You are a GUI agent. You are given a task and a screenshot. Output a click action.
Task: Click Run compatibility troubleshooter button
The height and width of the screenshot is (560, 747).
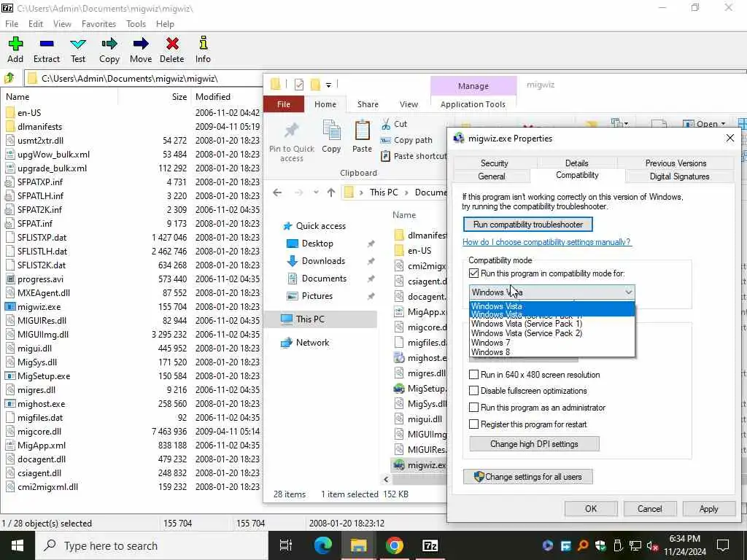click(x=528, y=225)
